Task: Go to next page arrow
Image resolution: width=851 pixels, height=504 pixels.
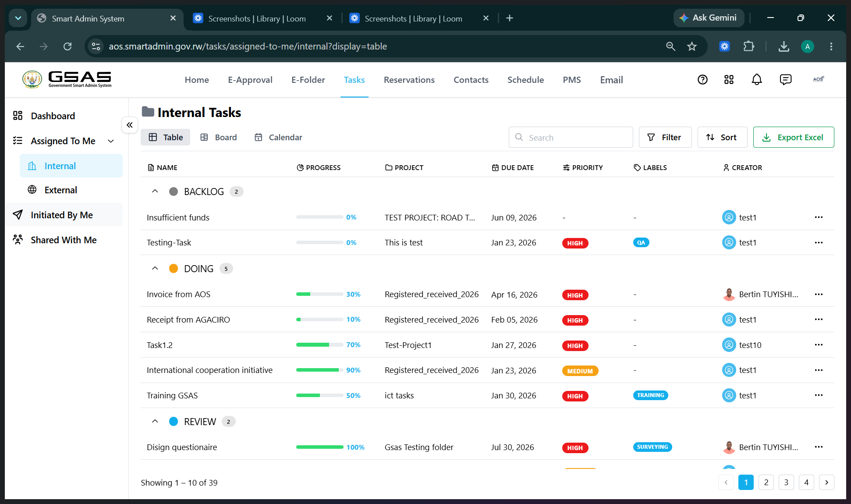Action: point(826,482)
